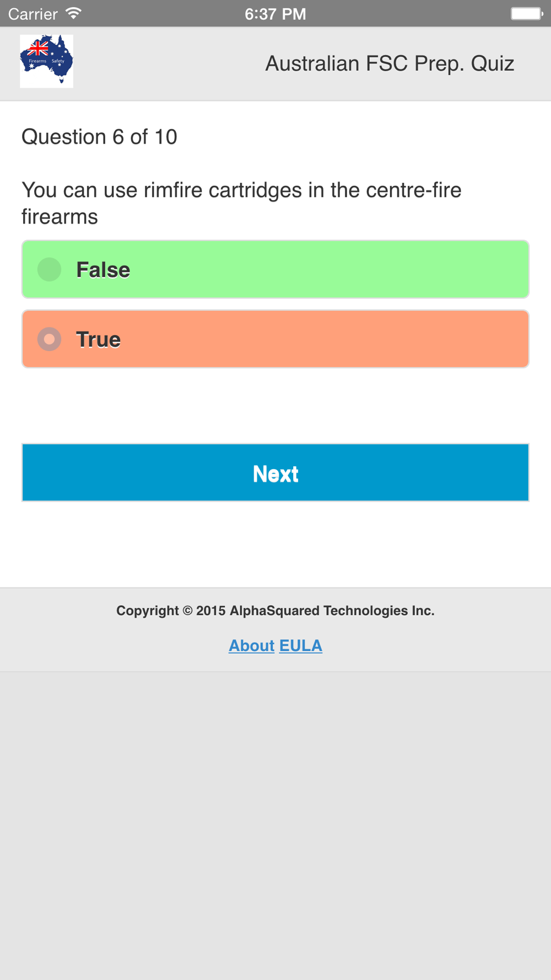Tap the orange True answer row
The image size is (551, 980).
pyautogui.click(x=275, y=339)
